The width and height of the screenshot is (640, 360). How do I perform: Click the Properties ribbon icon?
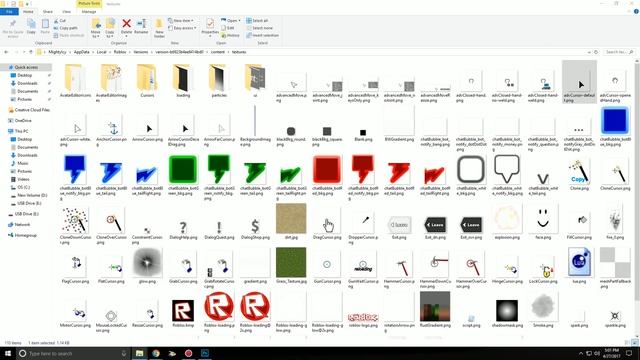click(210, 26)
